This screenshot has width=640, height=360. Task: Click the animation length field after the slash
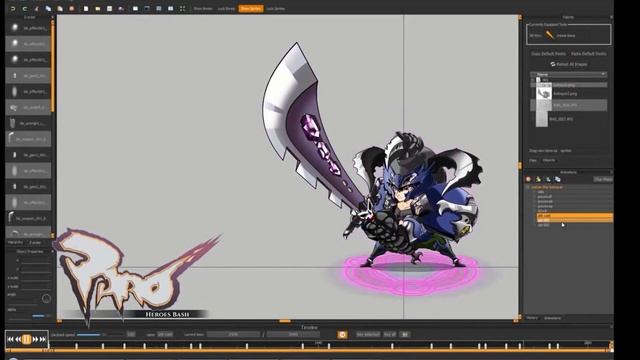coord(293,334)
